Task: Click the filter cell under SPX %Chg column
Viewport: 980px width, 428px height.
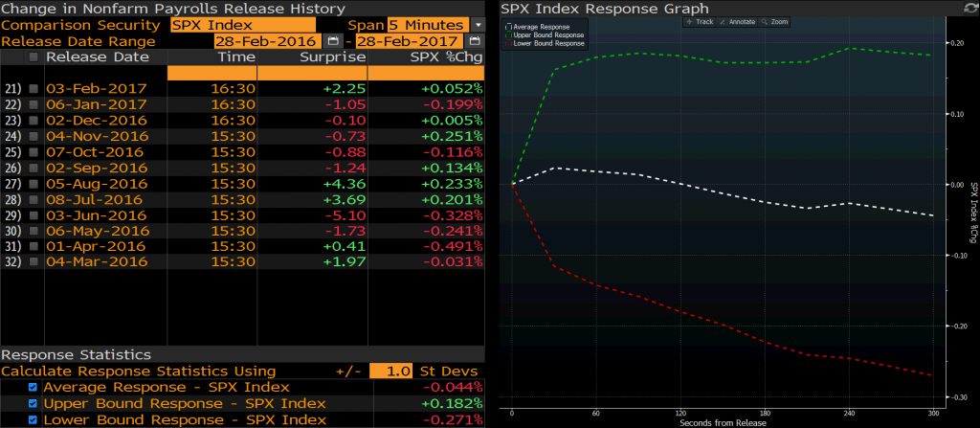Action: 426,73
